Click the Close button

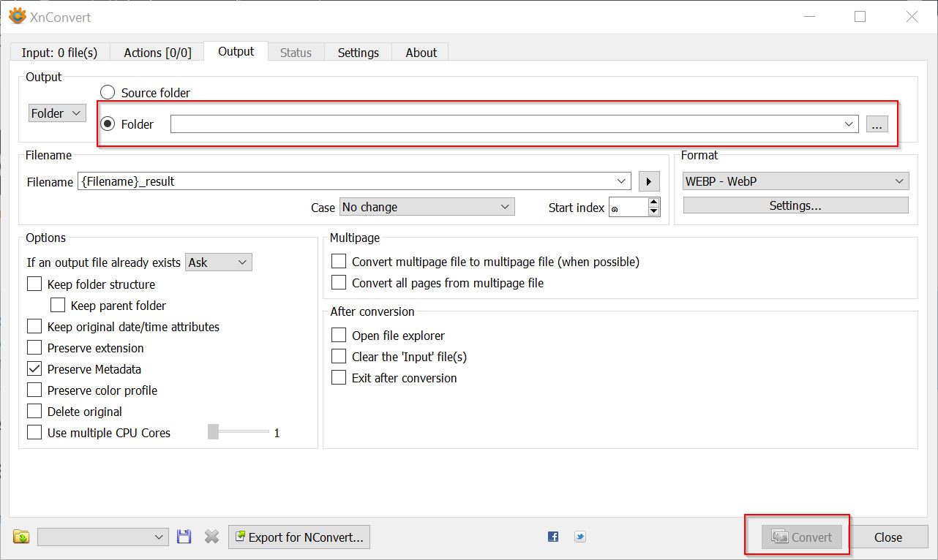click(x=888, y=537)
